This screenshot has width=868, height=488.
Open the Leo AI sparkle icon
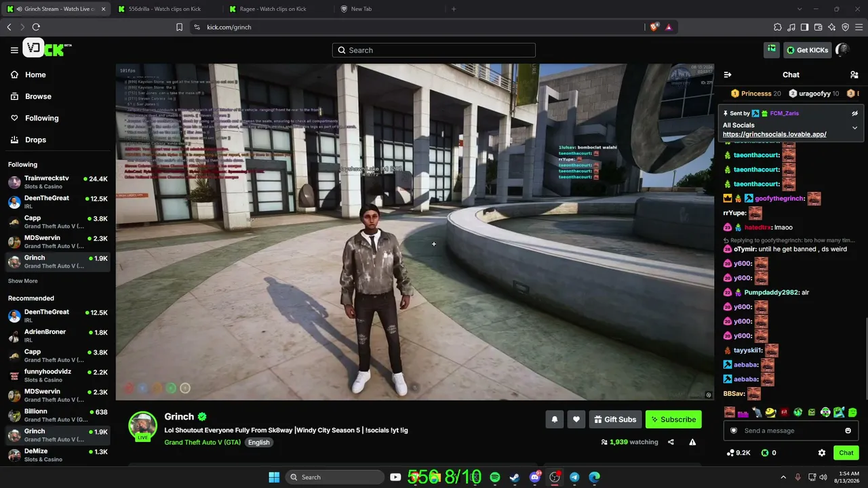(832, 27)
